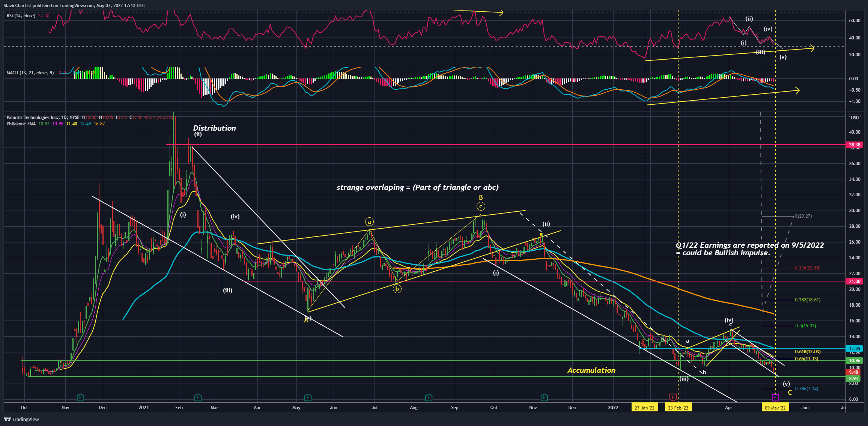The height and width of the screenshot is (426, 868).
Task: Click the 23 Feb '22 date label
Action: pyautogui.click(x=678, y=408)
